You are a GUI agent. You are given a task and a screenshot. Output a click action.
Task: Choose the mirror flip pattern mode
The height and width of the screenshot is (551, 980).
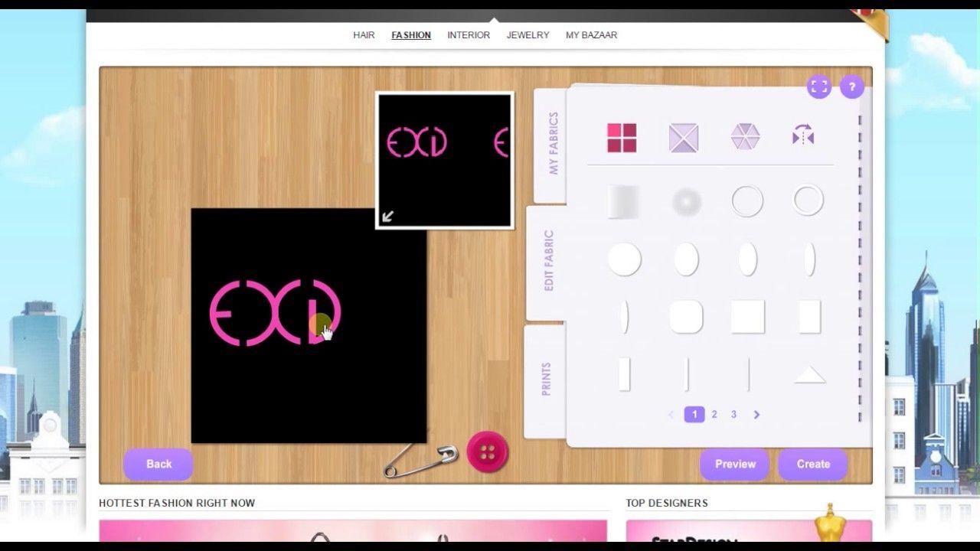(x=803, y=136)
